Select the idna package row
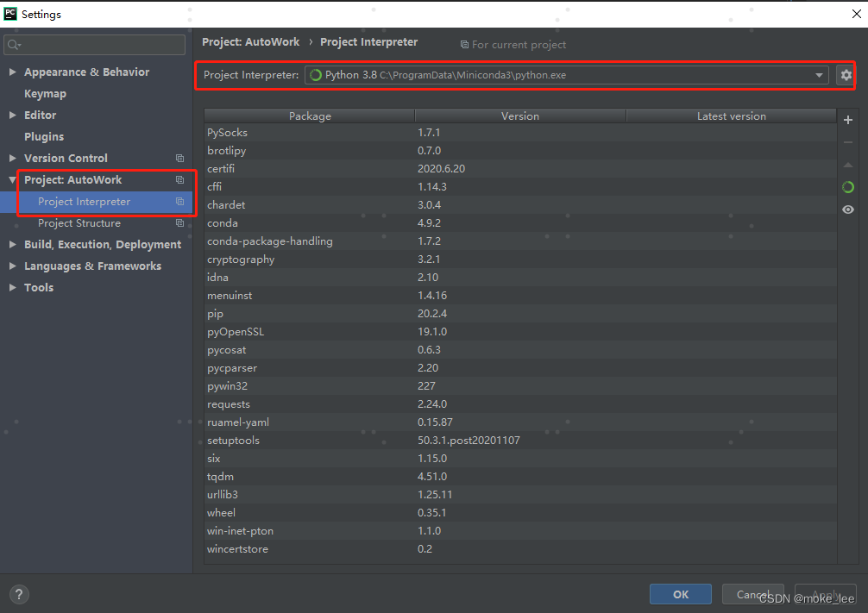868x613 pixels. 520,277
